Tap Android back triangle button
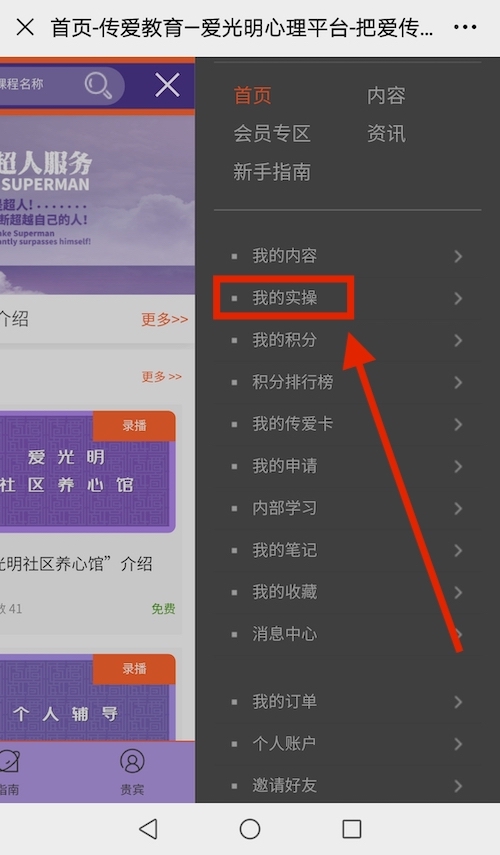This screenshot has width=500, height=855. click(x=148, y=829)
